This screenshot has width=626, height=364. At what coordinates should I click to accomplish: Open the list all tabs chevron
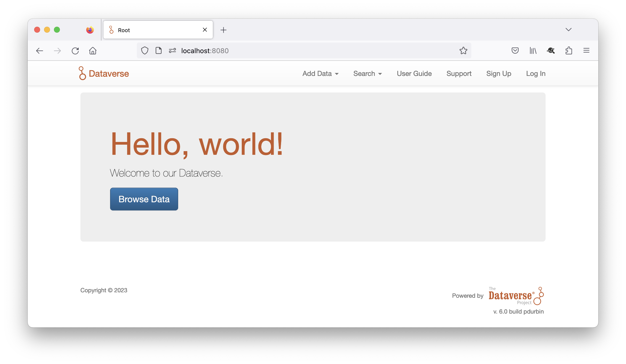tap(568, 30)
